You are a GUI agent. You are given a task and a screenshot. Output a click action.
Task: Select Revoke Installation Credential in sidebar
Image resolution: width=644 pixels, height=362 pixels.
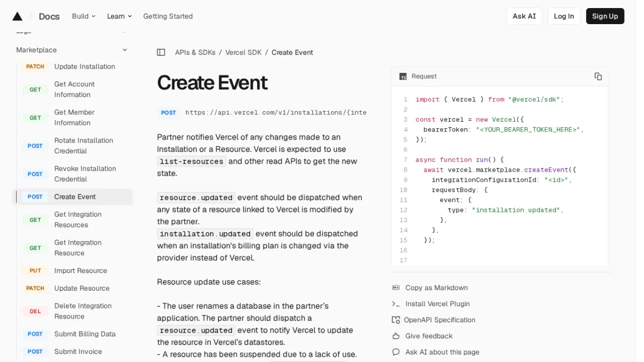[x=85, y=174]
